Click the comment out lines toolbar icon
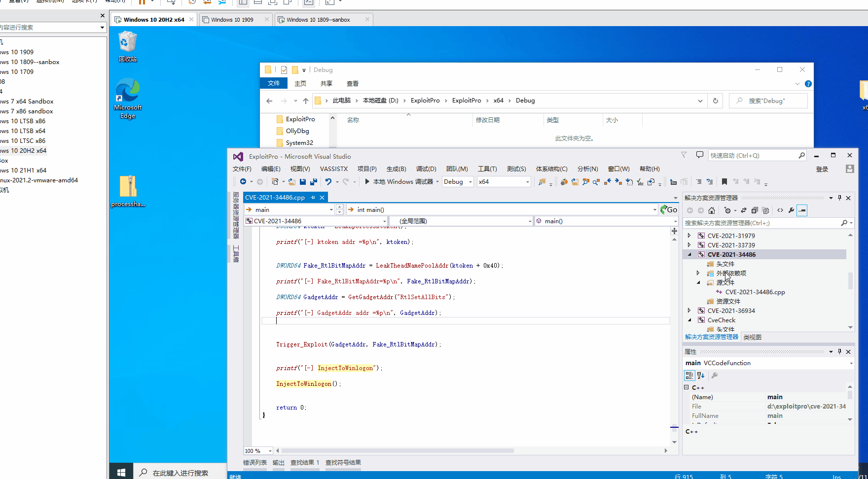Screen dimensions: 868x479 click(699, 182)
